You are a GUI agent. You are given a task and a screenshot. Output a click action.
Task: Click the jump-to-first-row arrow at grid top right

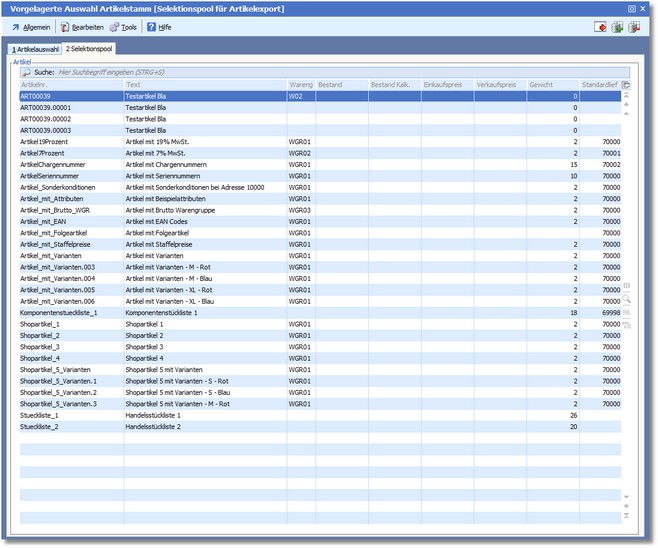(626, 96)
